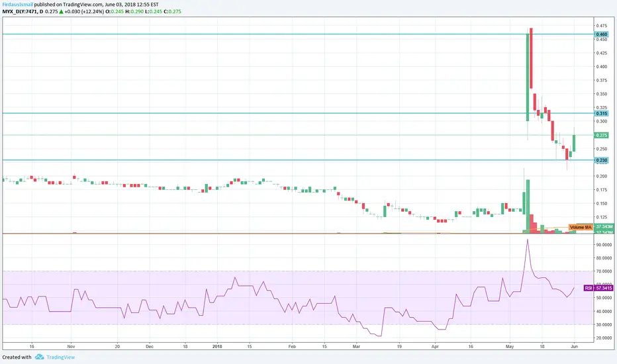617x364 pixels.
Task: Click the C:0.275 close value
Action: coord(173,11)
